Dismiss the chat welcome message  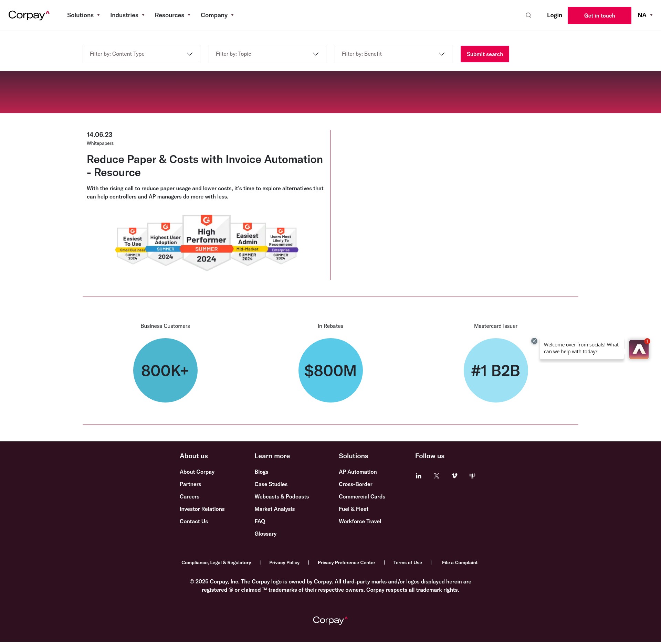coord(534,341)
